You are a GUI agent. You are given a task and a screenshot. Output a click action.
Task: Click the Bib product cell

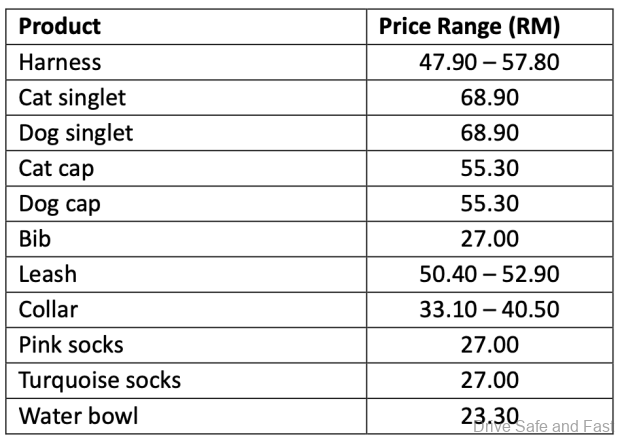point(34,239)
